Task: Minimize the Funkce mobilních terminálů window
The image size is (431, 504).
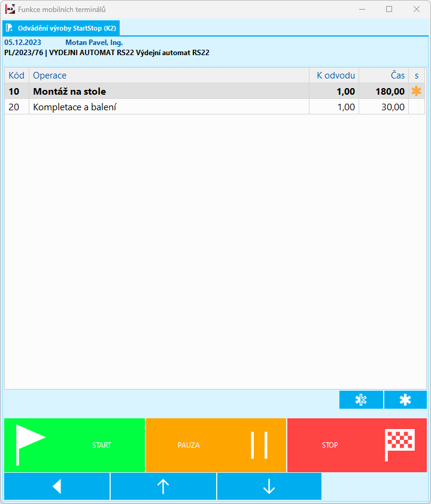Action: click(x=362, y=9)
